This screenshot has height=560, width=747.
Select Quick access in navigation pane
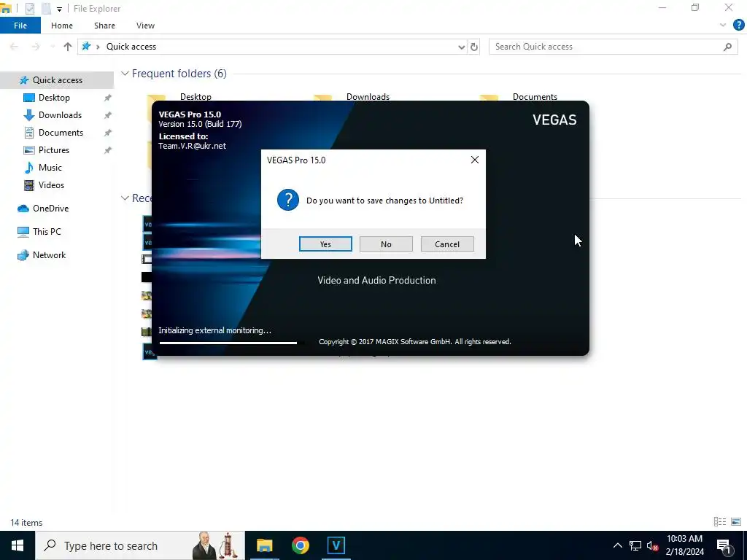pos(57,80)
